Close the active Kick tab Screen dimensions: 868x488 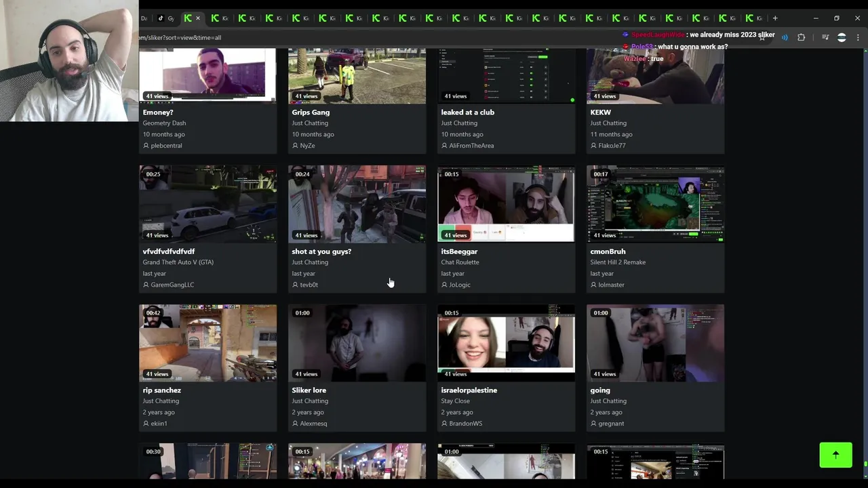click(x=198, y=18)
